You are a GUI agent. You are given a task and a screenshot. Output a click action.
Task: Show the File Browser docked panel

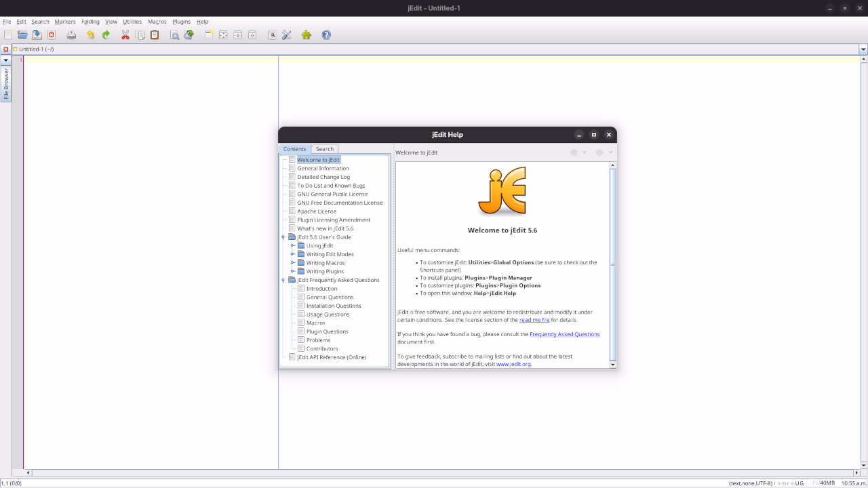[6, 83]
